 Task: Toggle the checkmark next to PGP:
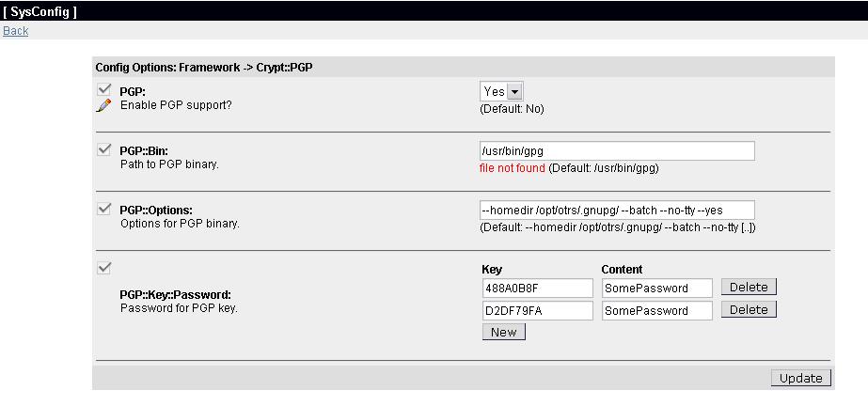(x=104, y=89)
